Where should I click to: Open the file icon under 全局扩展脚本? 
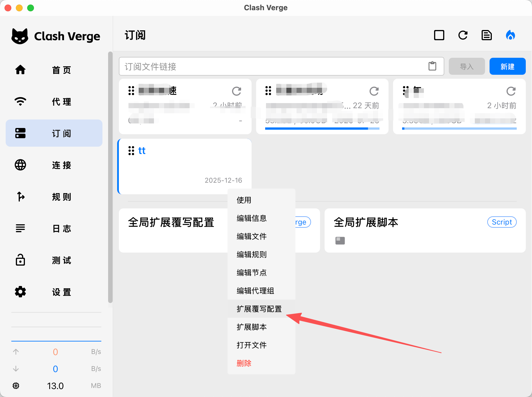coord(340,240)
